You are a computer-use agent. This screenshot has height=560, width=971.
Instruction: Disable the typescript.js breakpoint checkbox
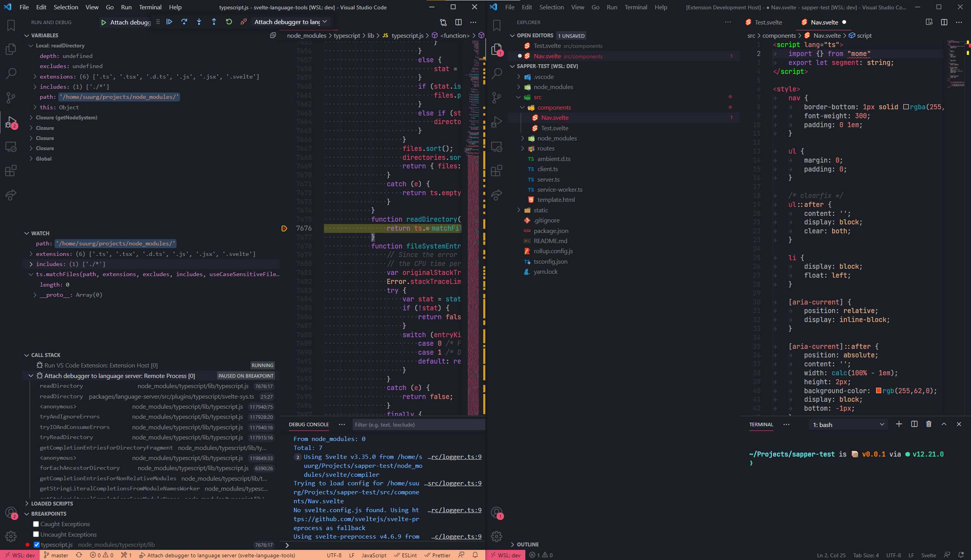pos(37,544)
